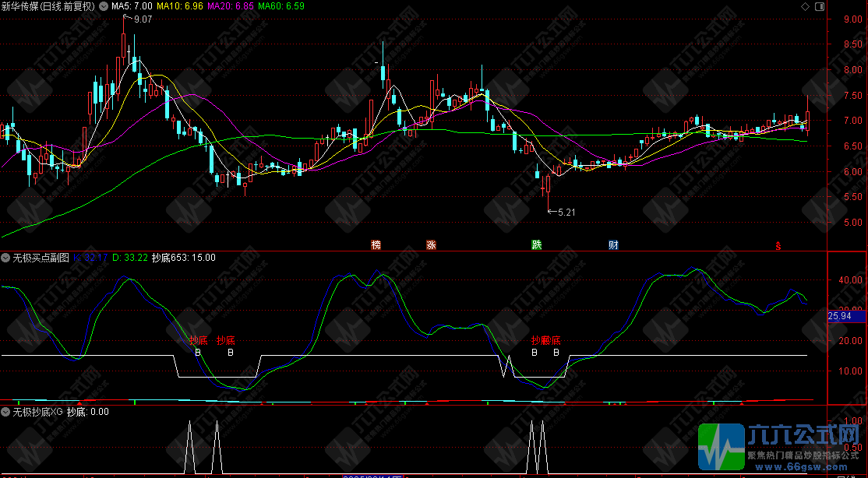Expand the 无极抄底XG indicator panel menu

(x=5, y=412)
